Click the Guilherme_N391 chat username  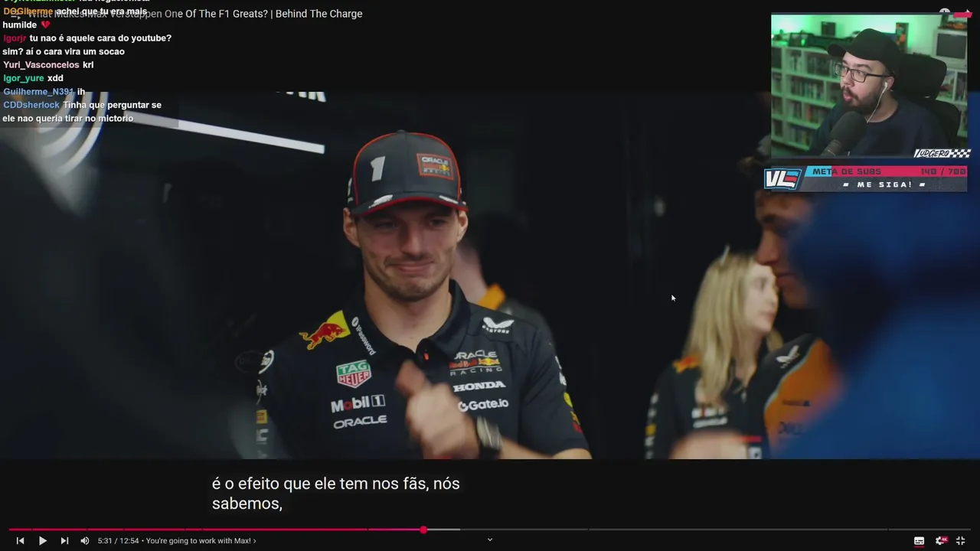(x=38, y=92)
